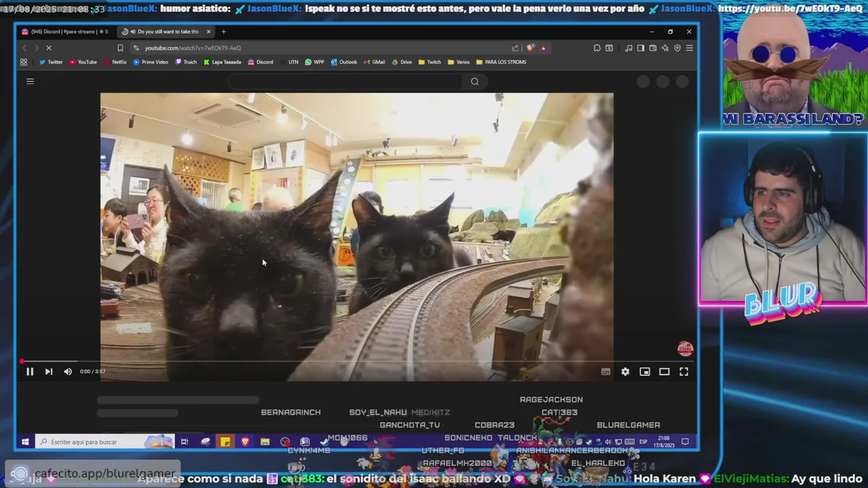Expand the PARA LOS STROMS bookmarks folder
Screen dimensions: 868x488
click(501, 62)
